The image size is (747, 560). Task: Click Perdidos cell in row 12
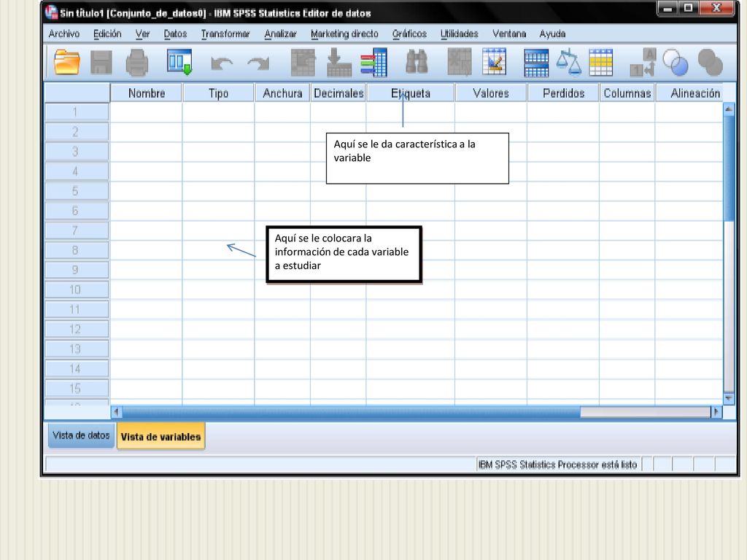(x=563, y=330)
